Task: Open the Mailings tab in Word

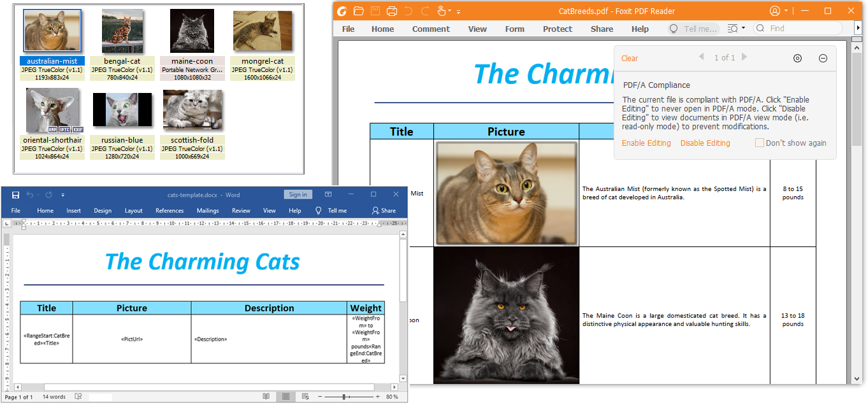Action: [x=207, y=211]
